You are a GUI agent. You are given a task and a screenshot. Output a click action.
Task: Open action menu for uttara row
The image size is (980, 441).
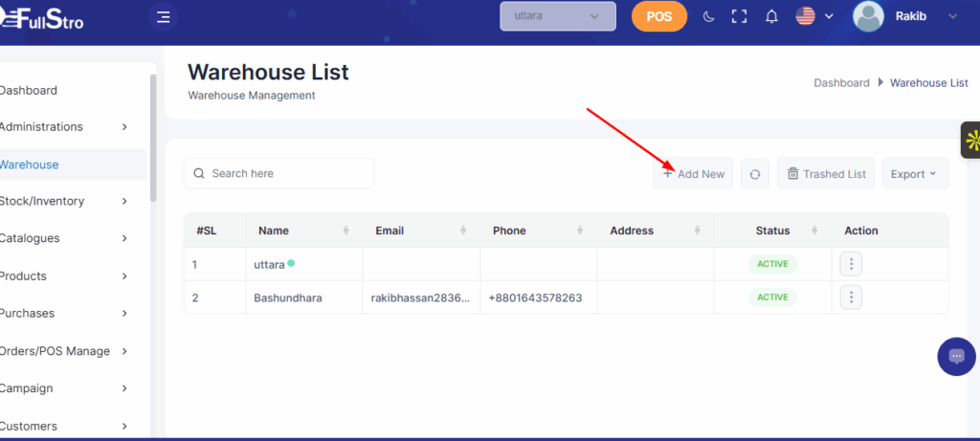[851, 264]
